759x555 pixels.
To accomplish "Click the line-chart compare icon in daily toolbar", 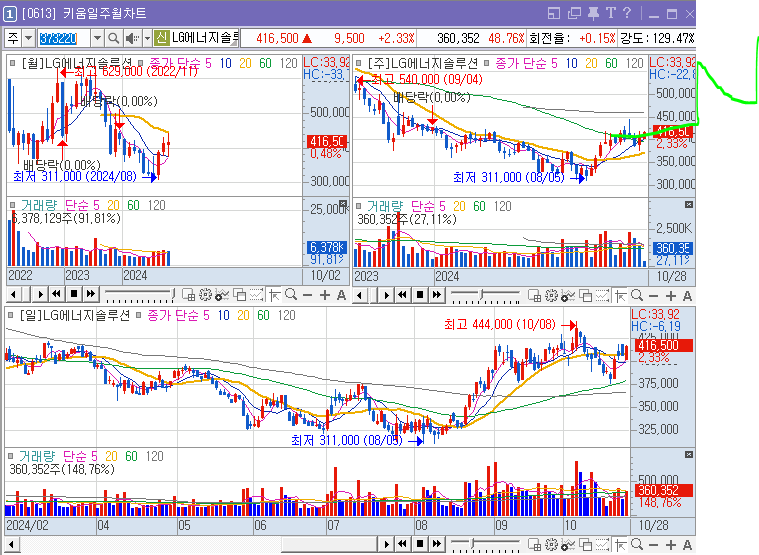I will 602,544.
